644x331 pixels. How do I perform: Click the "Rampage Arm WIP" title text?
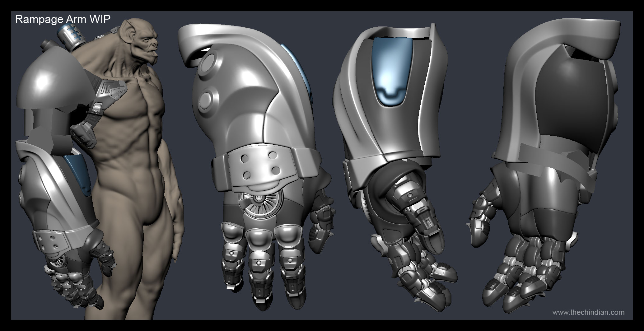click(x=63, y=20)
